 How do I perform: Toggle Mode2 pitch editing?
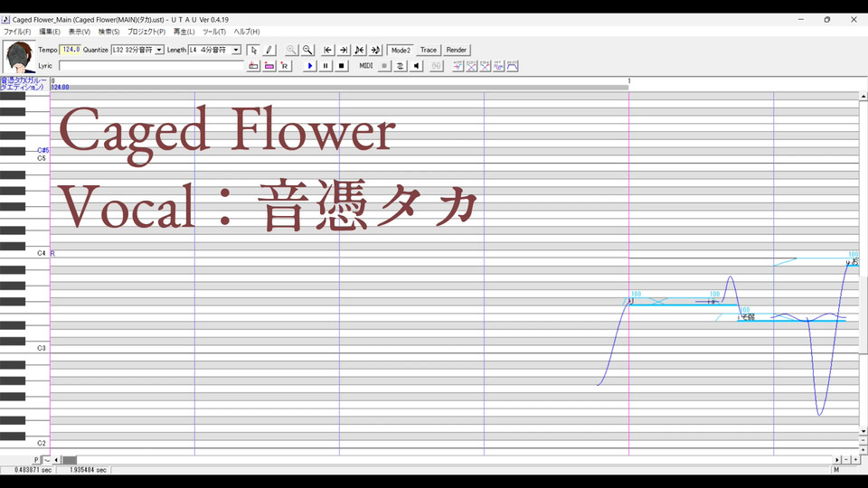coord(401,50)
